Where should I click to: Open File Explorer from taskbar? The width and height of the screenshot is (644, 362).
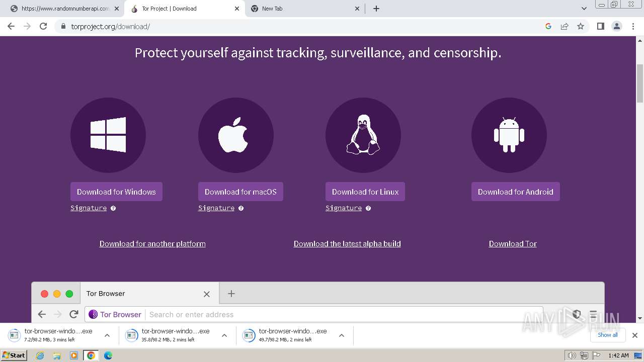57,355
